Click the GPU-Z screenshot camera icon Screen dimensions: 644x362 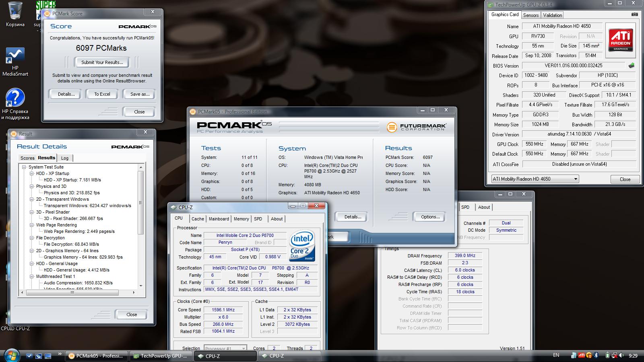pos(634,14)
